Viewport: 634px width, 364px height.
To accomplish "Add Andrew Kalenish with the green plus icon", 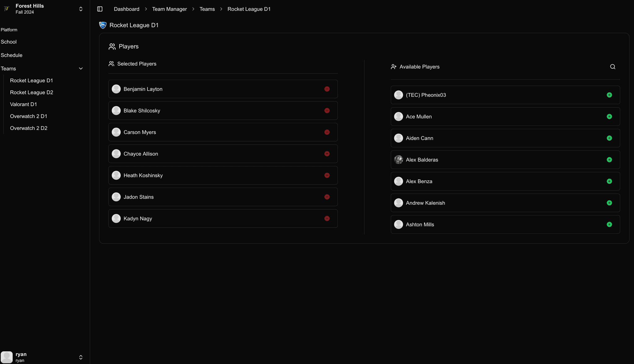I will click(x=609, y=203).
